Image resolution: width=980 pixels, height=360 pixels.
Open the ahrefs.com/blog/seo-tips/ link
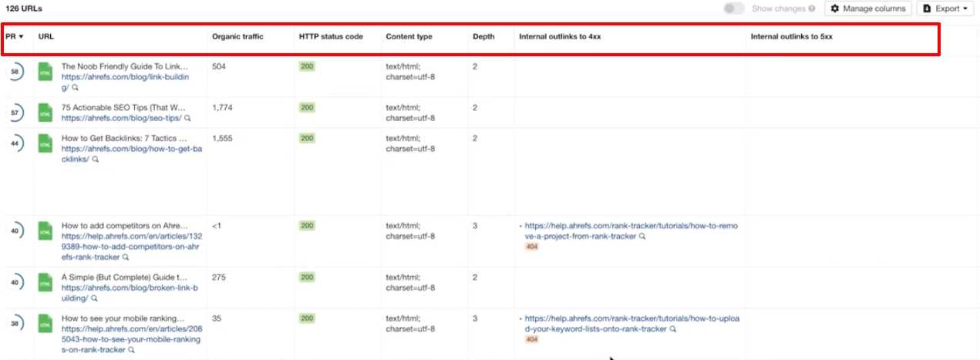click(x=121, y=118)
